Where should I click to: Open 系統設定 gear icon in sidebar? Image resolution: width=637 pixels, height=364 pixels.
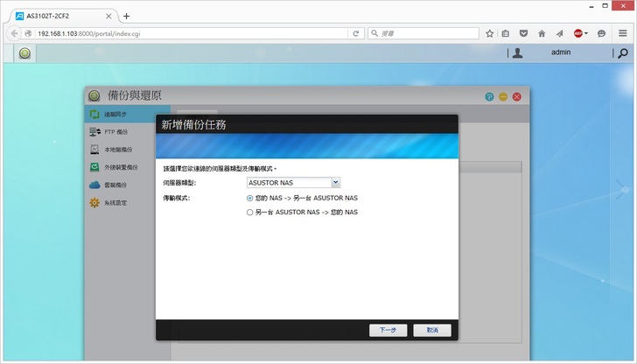(x=95, y=202)
